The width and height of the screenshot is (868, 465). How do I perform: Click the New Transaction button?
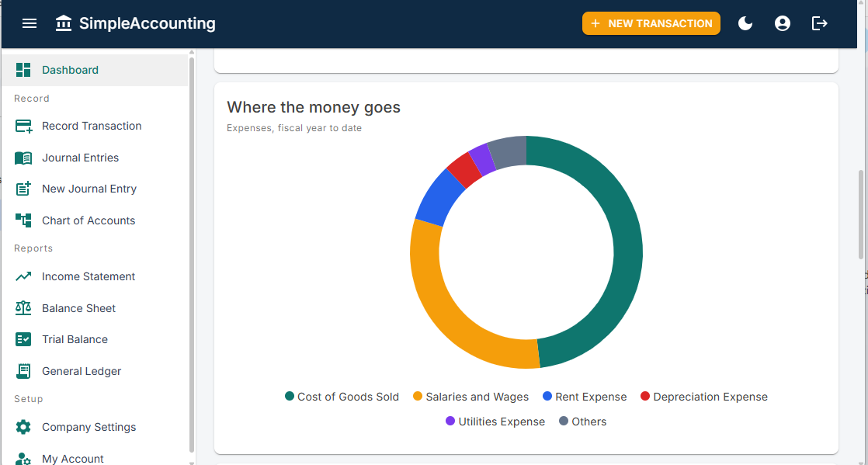(x=651, y=23)
